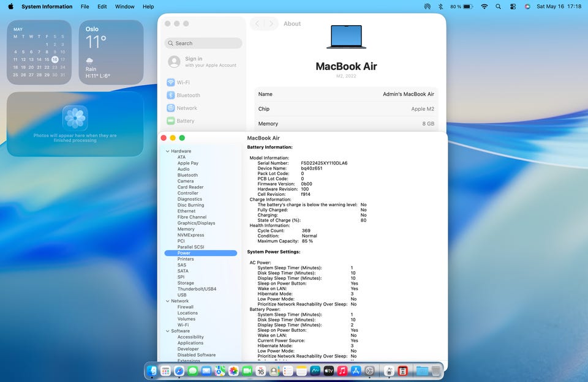The height and width of the screenshot is (382, 588).
Task: Open Spotlight search in menu bar
Action: point(498,6)
